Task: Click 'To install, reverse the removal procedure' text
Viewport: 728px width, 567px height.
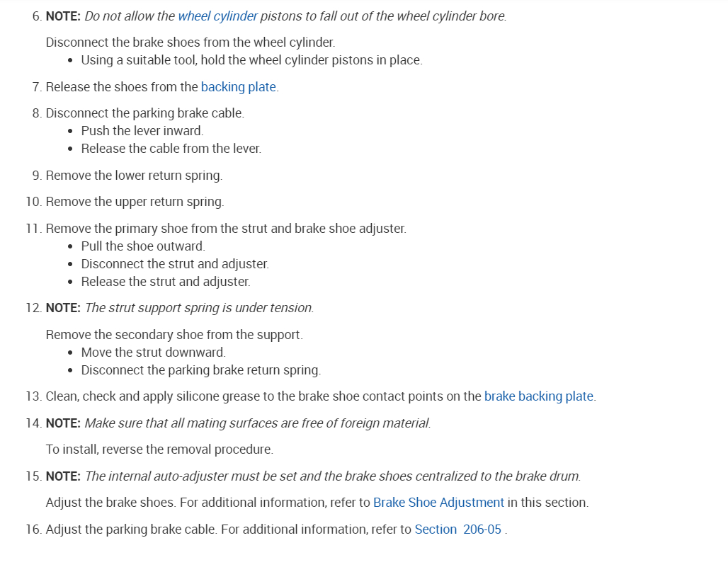Action: (x=159, y=449)
